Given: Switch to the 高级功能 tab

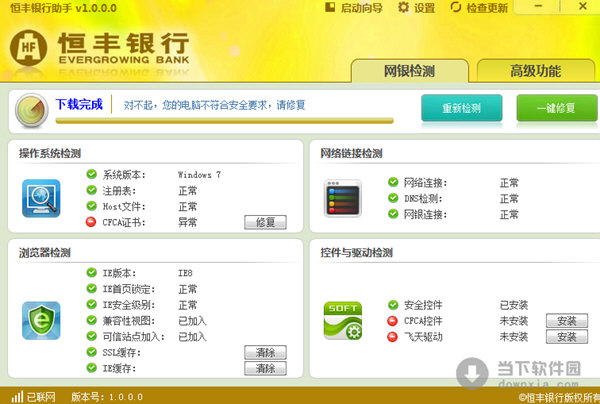Looking at the screenshot, I should 536,71.
